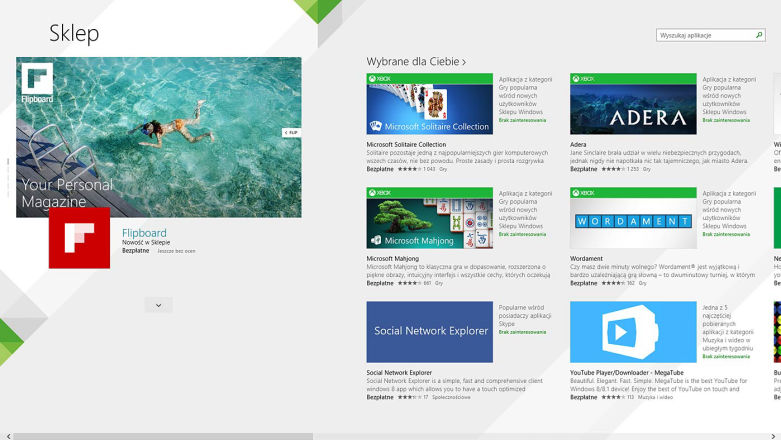The height and width of the screenshot is (440, 781).
Task: Select the Microsoft Mahjong title text
Action: pos(392,259)
